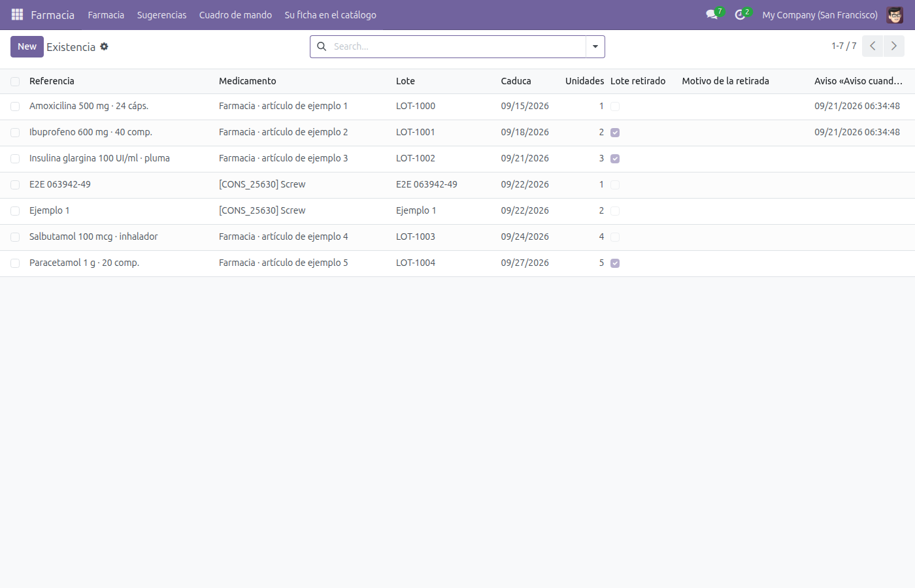Select the Ibuprofeno 600 mg row checkbox
The height and width of the screenshot is (588, 915).
pos(15,133)
